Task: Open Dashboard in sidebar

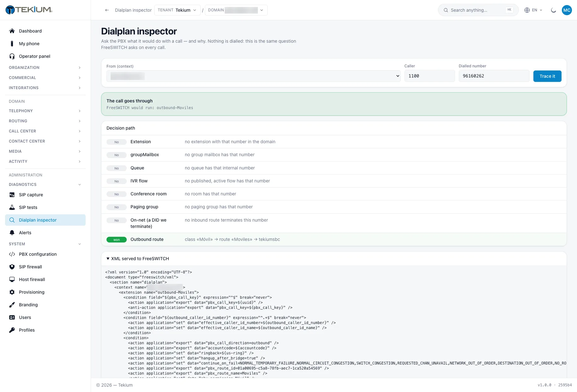Action: click(x=45, y=31)
